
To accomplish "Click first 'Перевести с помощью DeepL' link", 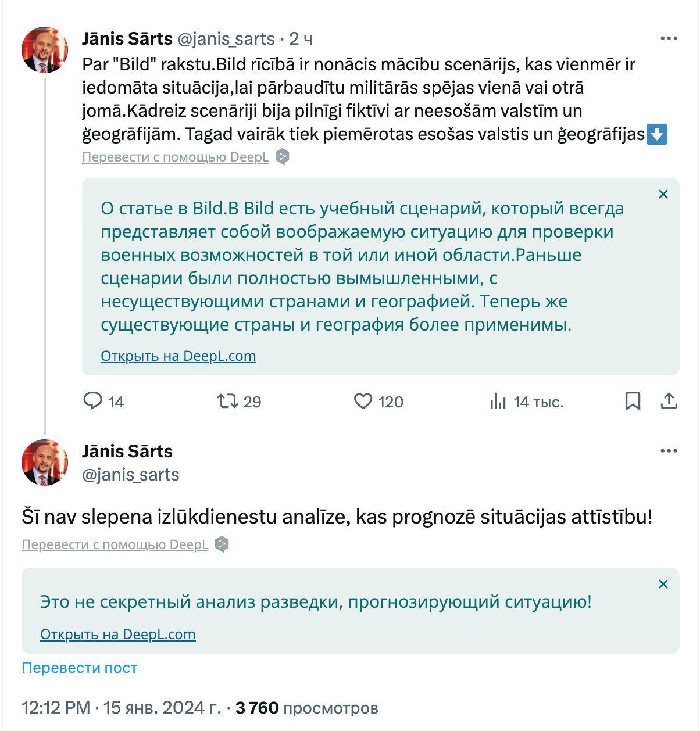I will point(175,157).
